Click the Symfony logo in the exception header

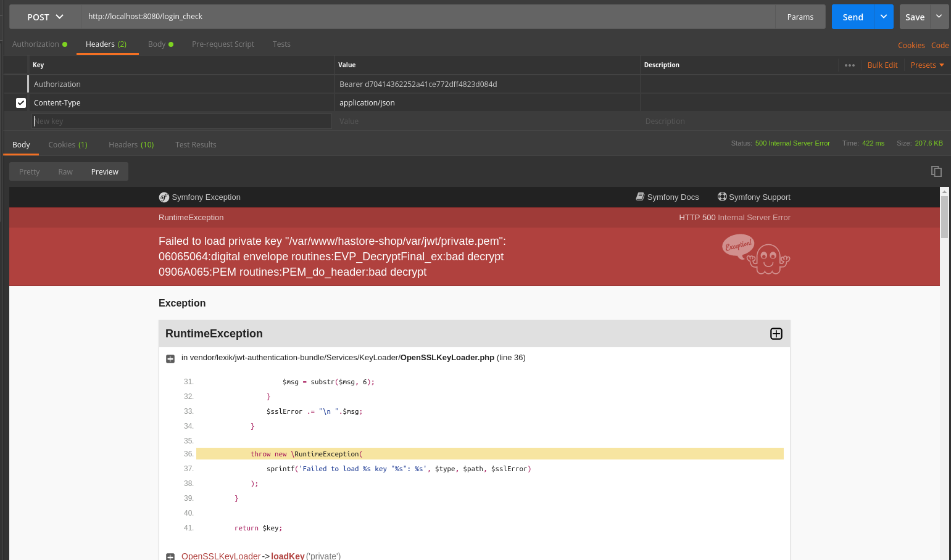164,197
